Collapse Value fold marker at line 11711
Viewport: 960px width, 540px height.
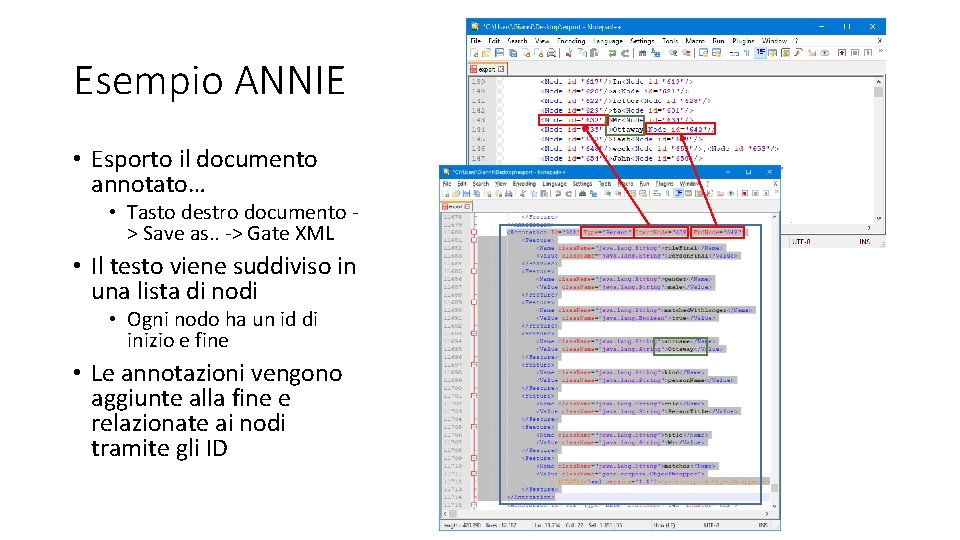[x=474, y=473]
